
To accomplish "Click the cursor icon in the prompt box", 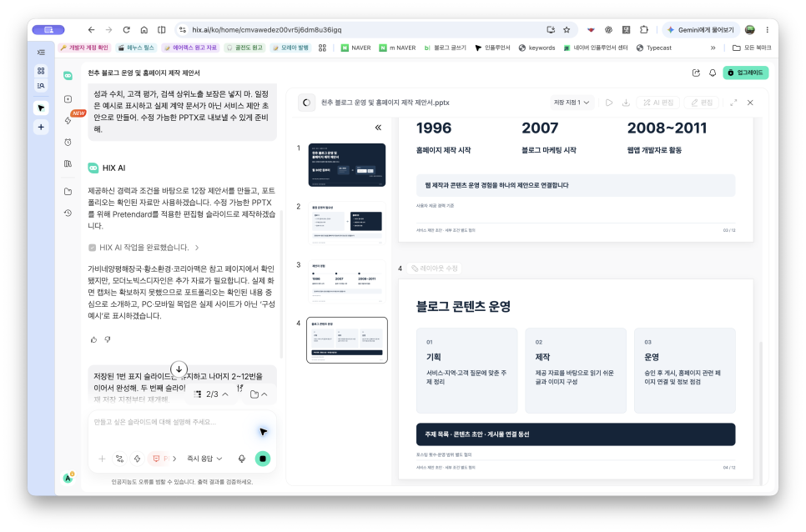I will click(x=263, y=432).
